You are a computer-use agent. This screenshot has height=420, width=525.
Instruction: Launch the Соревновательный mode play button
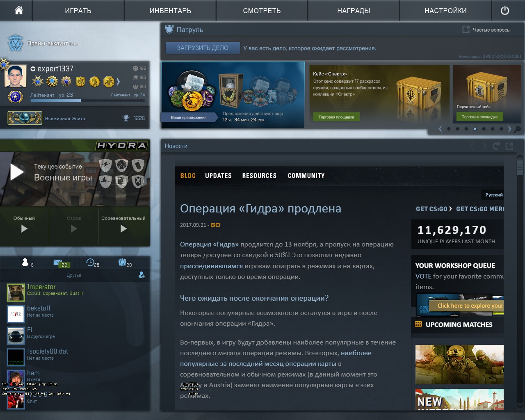point(123,228)
